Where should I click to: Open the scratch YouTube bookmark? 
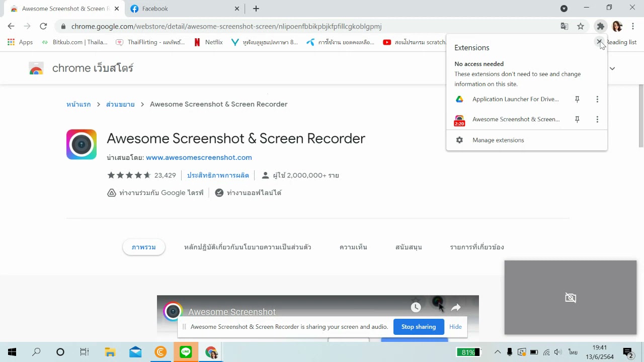click(x=415, y=42)
